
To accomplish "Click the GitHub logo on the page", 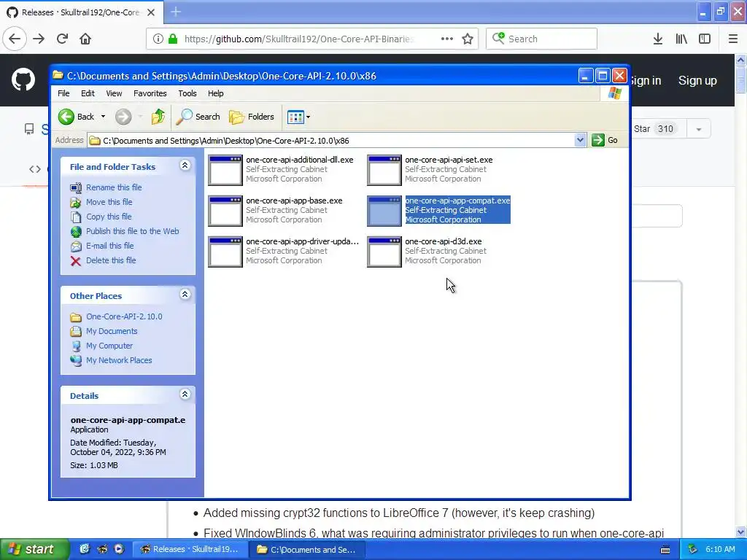I will tap(23, 79).
